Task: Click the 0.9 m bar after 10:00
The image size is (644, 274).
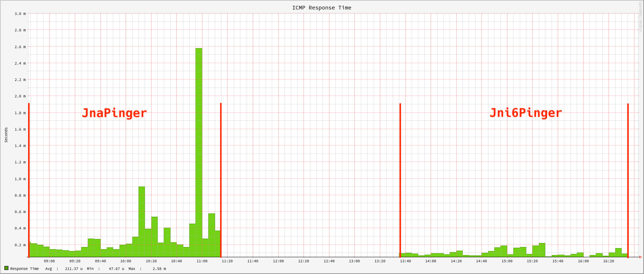Action: point(142,219)
